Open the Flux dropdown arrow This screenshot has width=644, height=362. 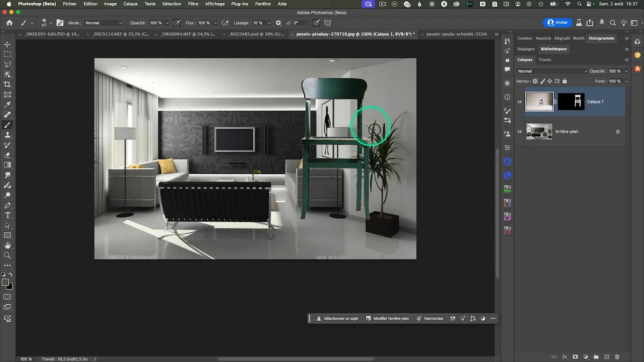pyautogui.click(x=216, y=23)
